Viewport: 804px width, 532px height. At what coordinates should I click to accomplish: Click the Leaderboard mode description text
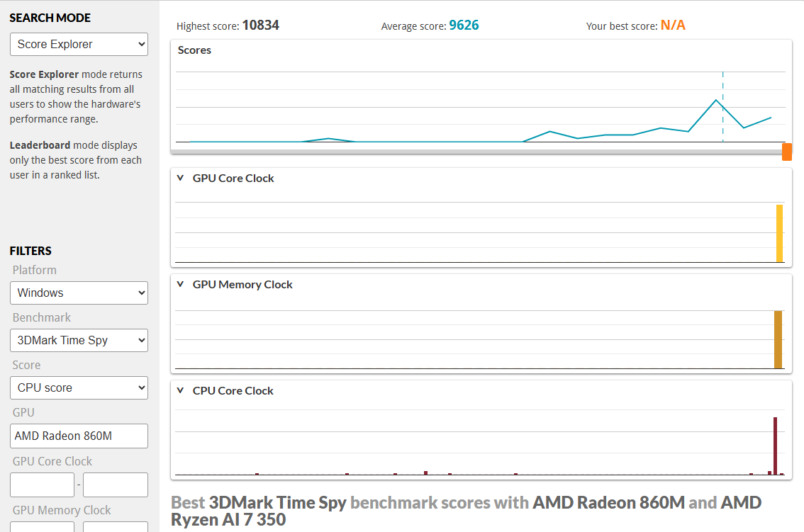pos(75,160)
